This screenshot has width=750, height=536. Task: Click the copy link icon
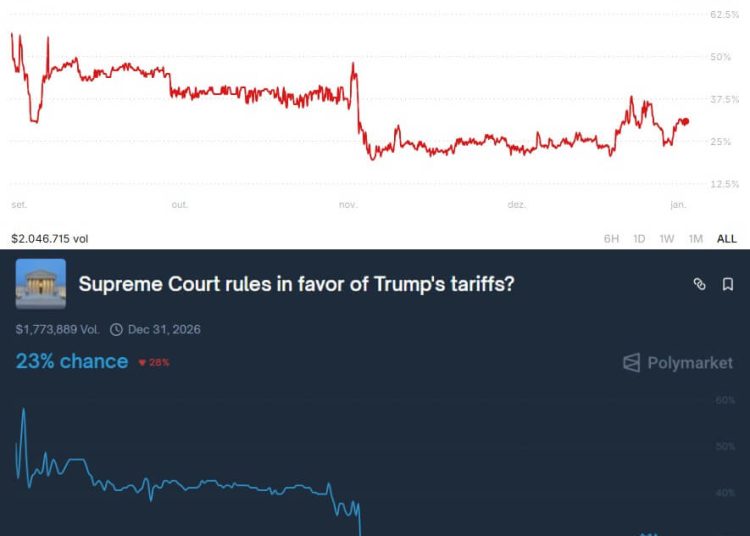point(700,285)
